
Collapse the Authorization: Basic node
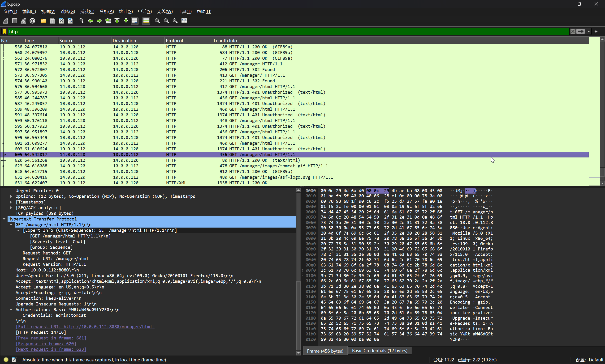(11, 309)
